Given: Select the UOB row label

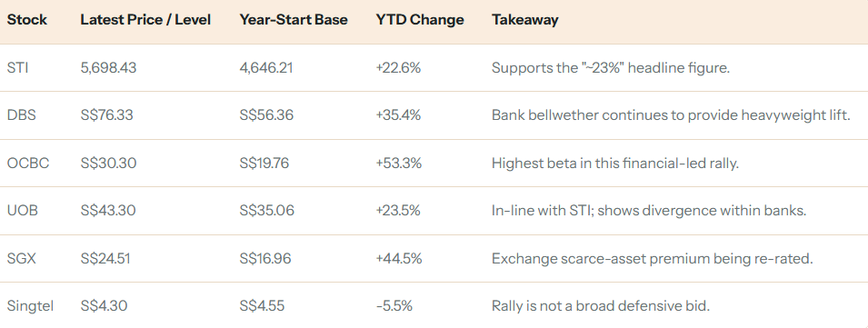Looking at the screenshot, I should point(22,211).
